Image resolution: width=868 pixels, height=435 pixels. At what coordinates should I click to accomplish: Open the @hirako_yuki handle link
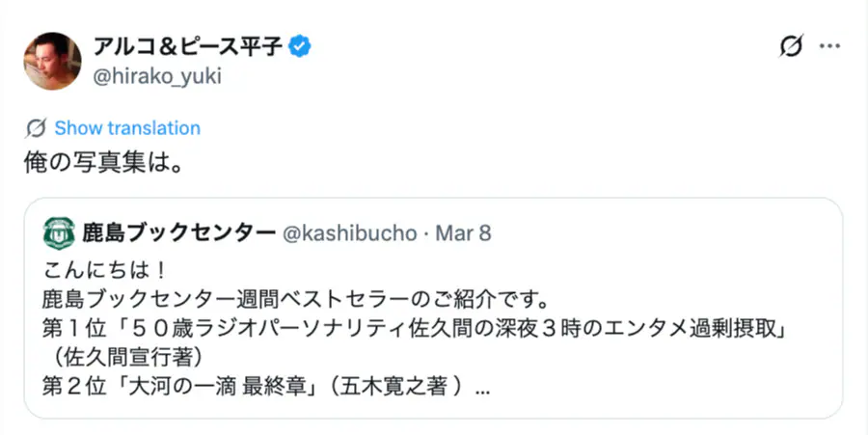tap(157, 77)
